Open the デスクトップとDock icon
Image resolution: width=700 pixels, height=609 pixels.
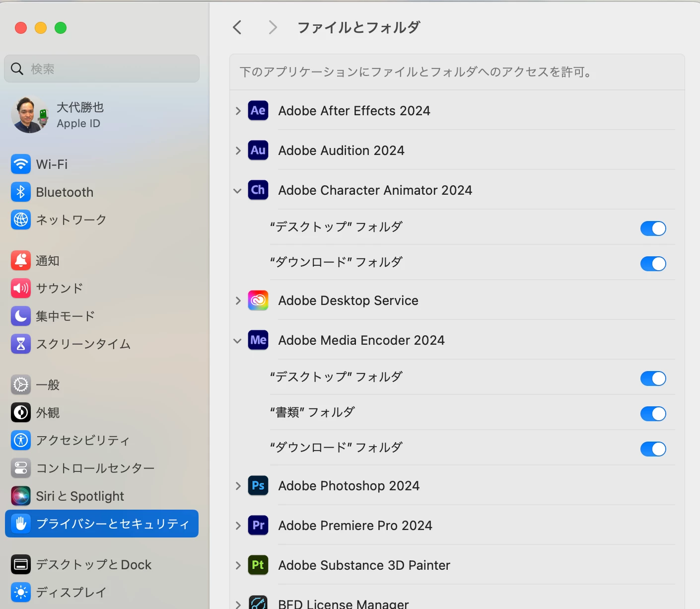tap(21, 564)
